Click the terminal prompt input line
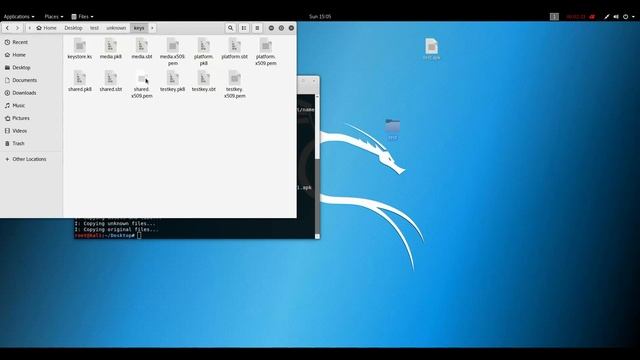 pos(194,236)
